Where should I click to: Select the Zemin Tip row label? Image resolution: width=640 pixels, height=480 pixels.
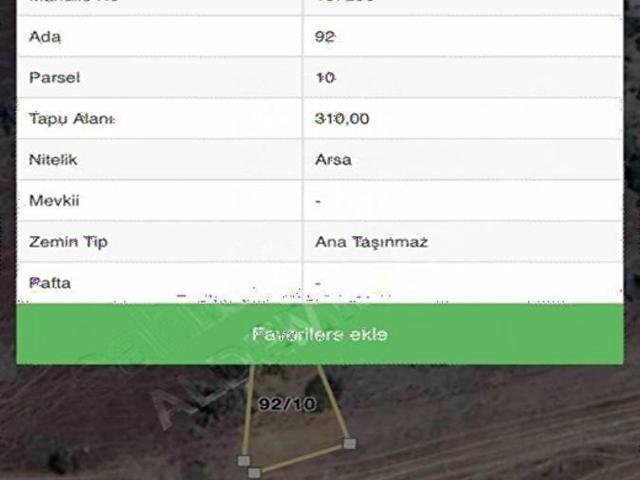point(68,242)
